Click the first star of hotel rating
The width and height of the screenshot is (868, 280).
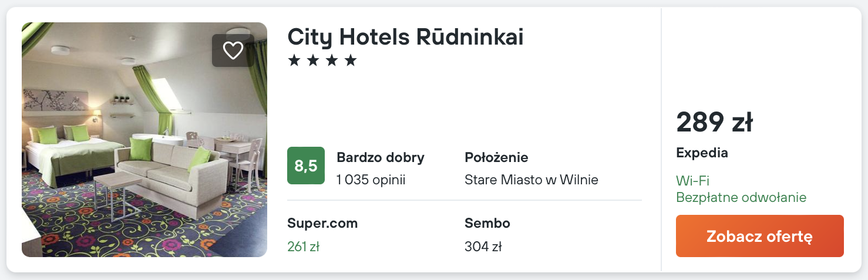point(294,60)
